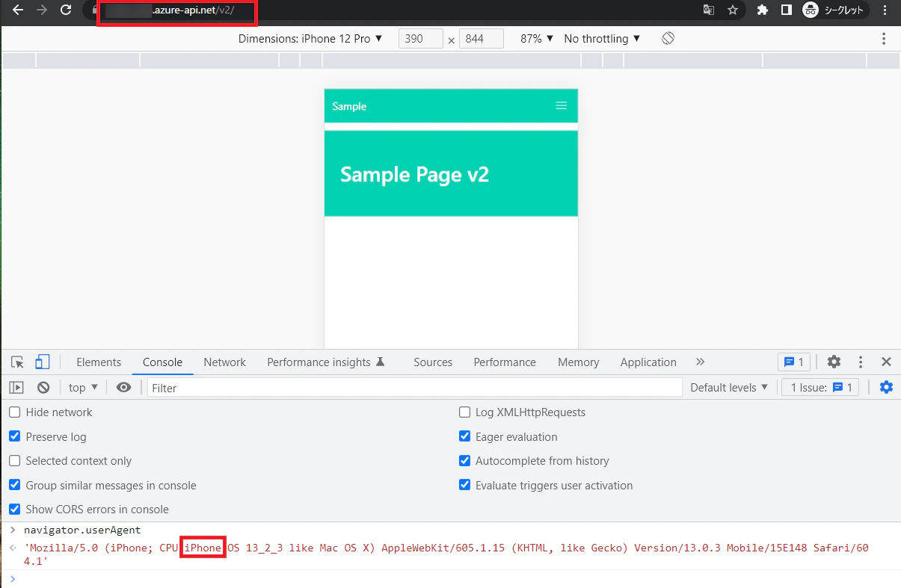Click the Mozilla/5.0 user agent output
The height and width of the screenshot is (588, 901).
(x=446, y=554)
